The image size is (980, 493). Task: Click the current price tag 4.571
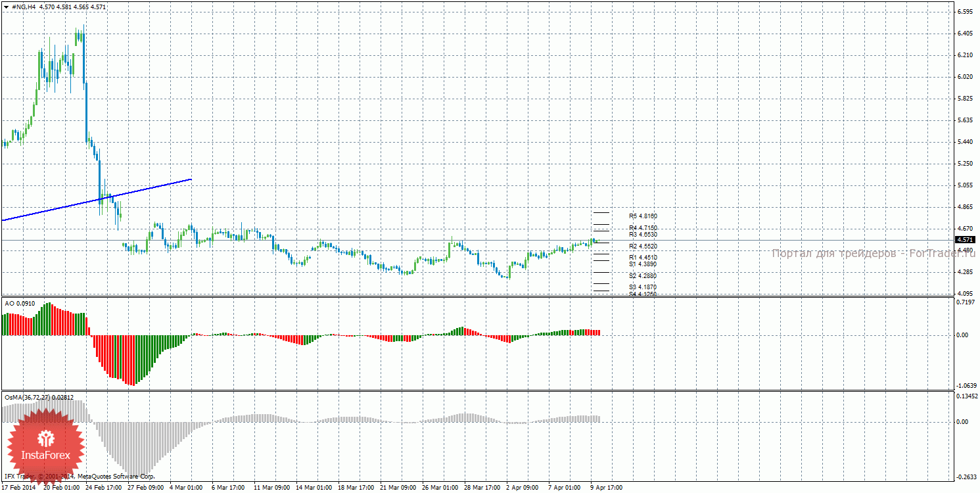[x=965, y=240]
